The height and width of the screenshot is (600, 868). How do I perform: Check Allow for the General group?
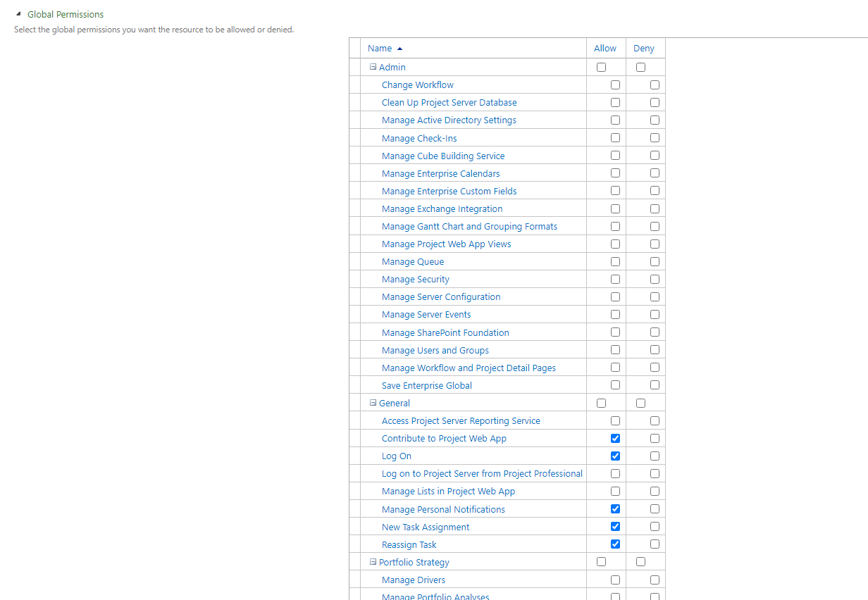coord(601,404)
